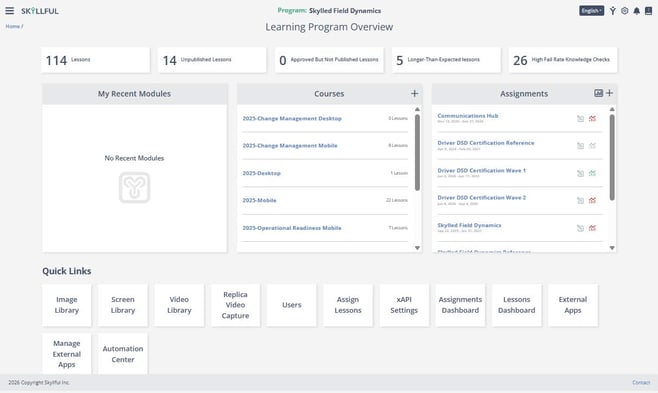The width and height of the screenshot is (658, 393).
Task: Open the hamburger navigation menu
Action: [x=9, y=10]
